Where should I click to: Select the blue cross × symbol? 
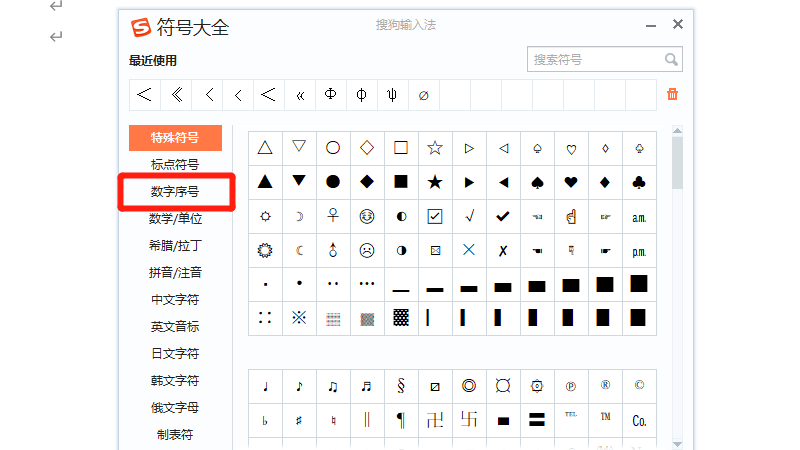469,250
